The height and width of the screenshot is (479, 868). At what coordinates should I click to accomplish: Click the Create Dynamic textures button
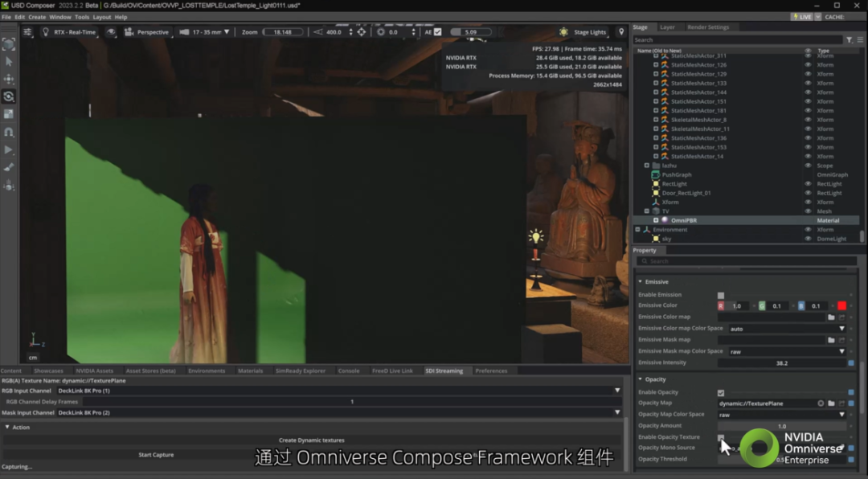click(312, 440)
